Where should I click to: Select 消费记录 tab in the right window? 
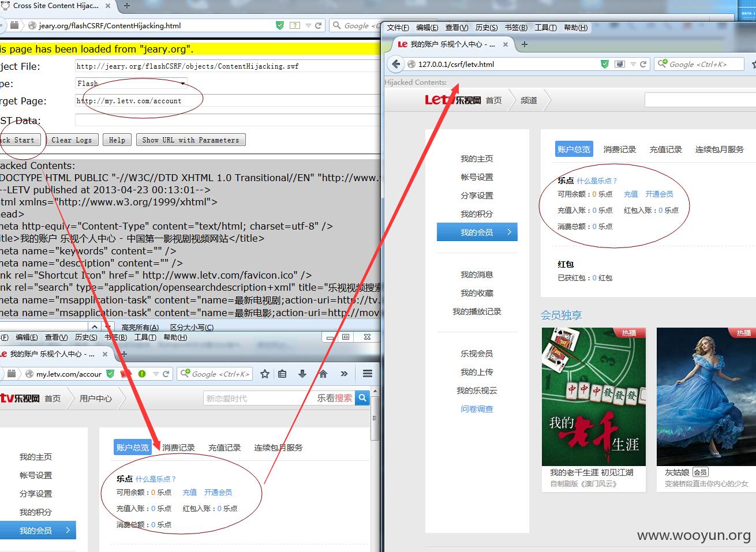tap(619, 149)
